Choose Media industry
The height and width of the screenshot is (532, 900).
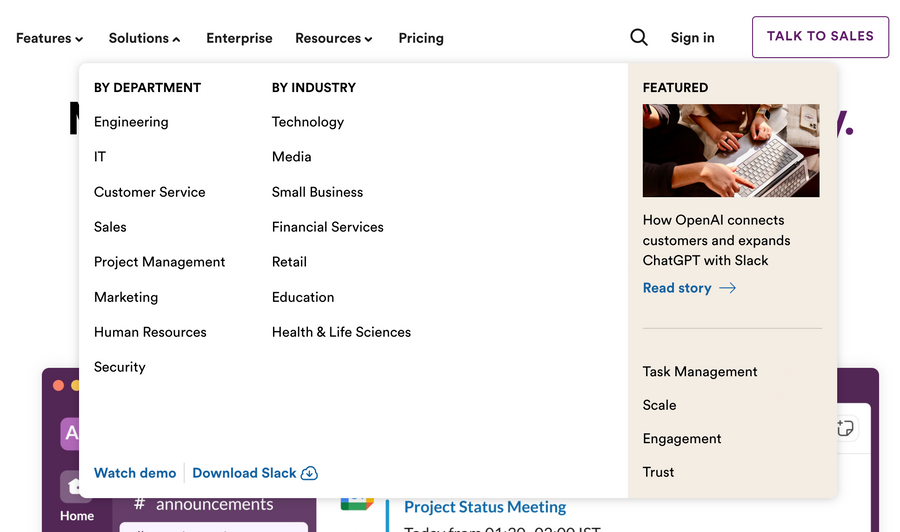click(x=292, y=157)
